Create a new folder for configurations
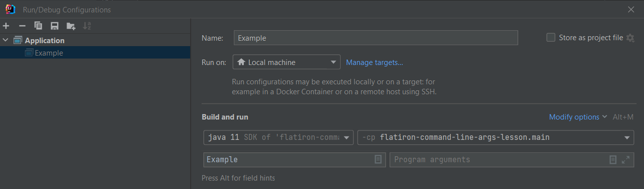Screen dimensions: 644x189 pos(71,26)
